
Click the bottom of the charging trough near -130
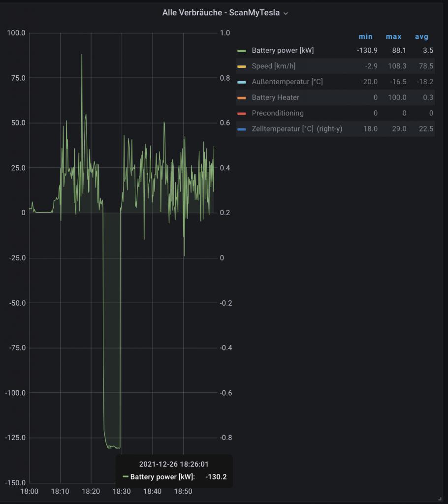coord(112,447)
